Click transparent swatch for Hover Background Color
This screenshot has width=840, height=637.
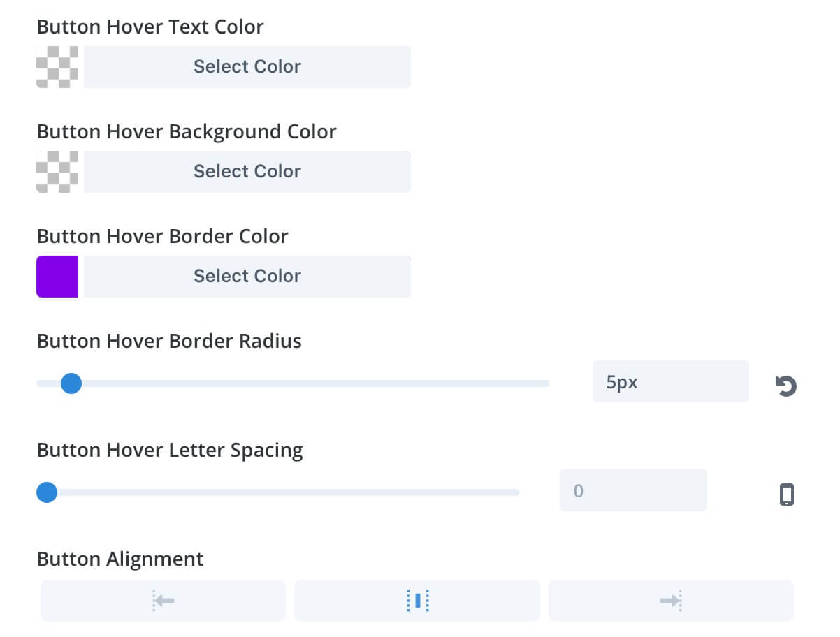57,172
